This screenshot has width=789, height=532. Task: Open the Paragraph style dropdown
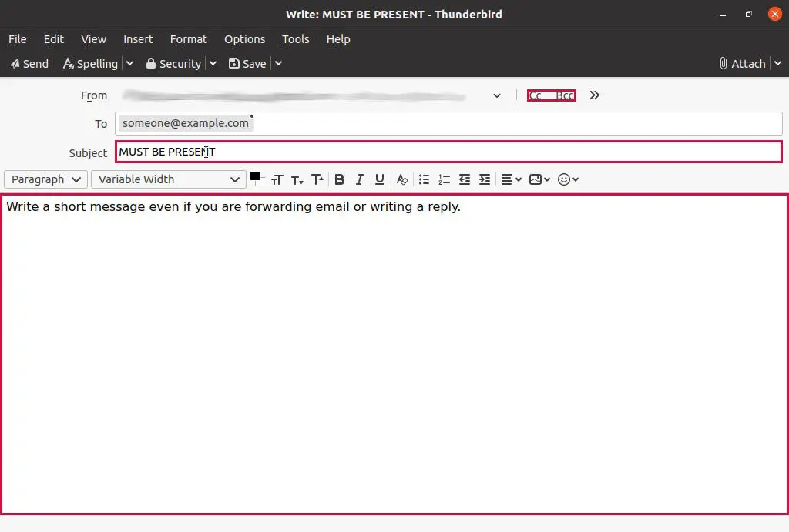coord(45,179)
